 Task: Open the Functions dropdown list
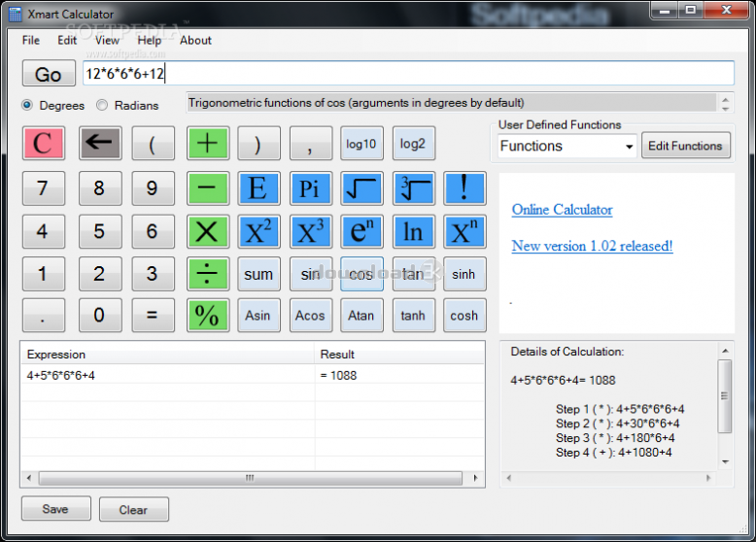tap(567, 146)
